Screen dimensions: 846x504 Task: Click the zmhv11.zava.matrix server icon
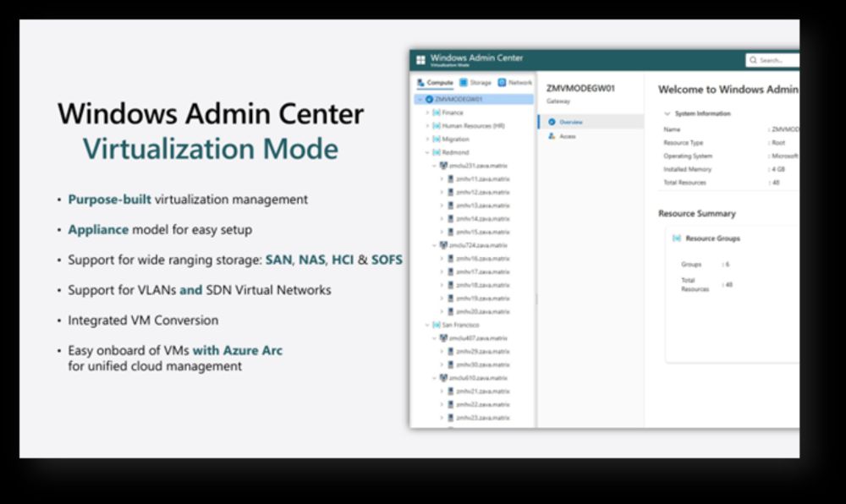coord(451,179)
